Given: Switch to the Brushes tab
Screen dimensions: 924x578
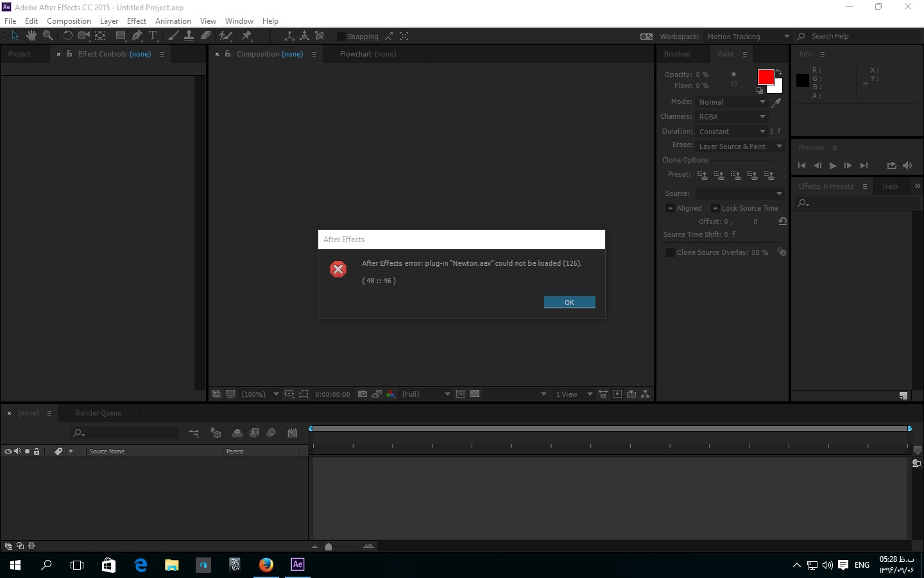Looking at the screenshot, I should pos(677,54).
